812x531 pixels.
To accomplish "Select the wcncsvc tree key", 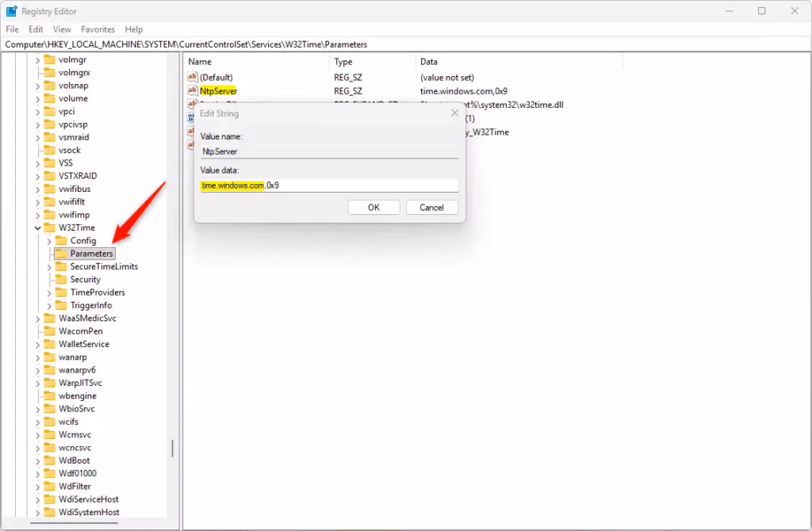I will [x=75, y=448].
